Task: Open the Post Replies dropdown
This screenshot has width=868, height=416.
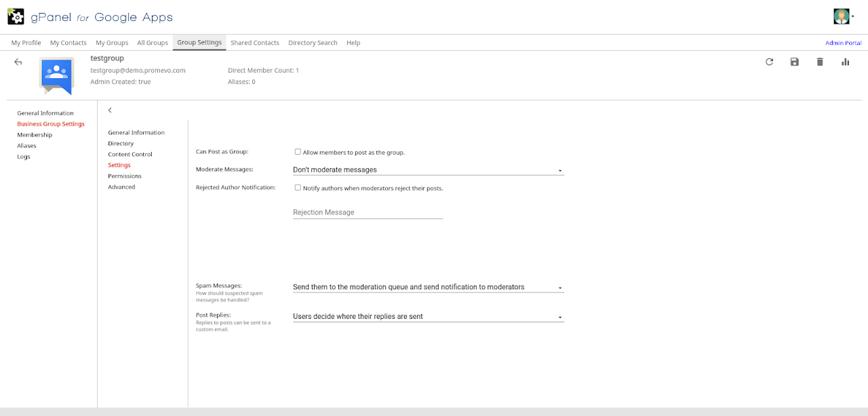Action: tap(428, 316)
